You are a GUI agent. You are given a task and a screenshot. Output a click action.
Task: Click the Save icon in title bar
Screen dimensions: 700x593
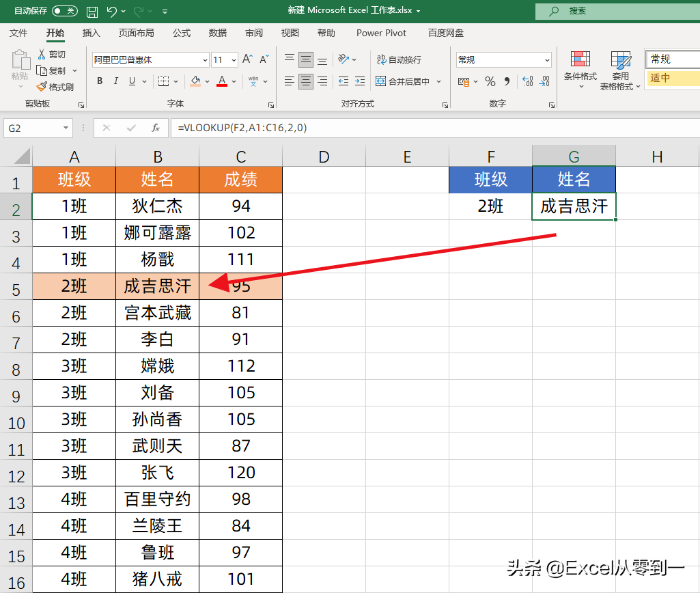click(92, 11)
